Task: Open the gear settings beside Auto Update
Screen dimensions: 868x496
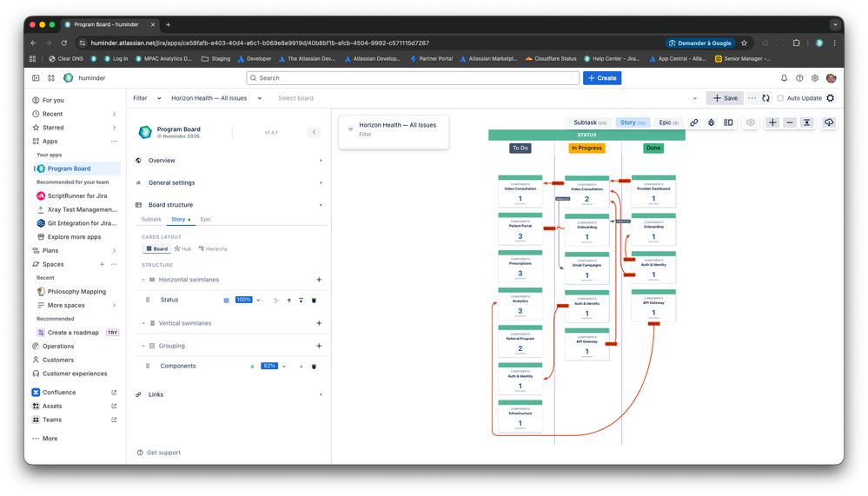Action: (831, 98)
